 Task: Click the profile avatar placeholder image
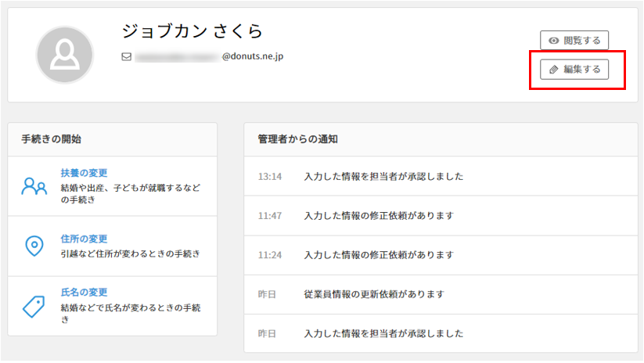coord(65,55)
